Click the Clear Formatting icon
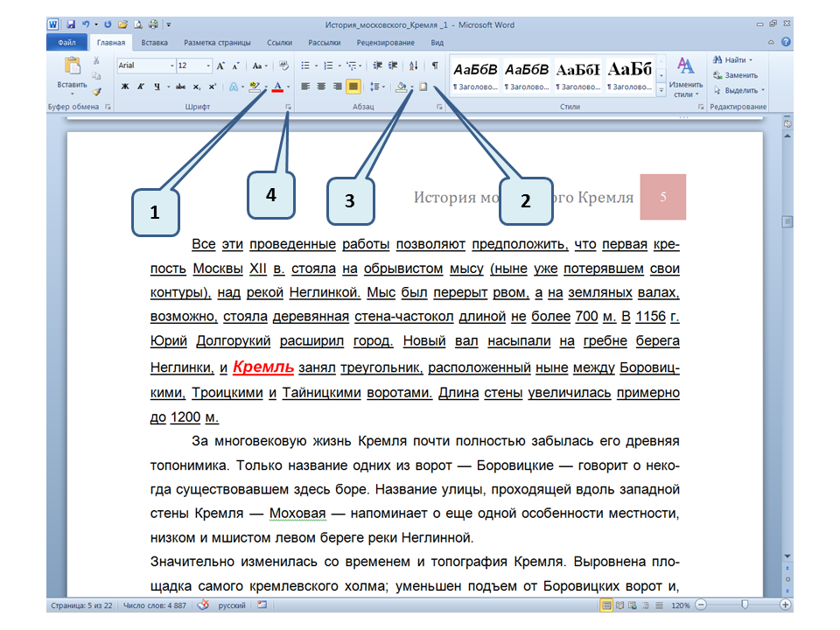The width and height of the screenshot is (840, 630). 284,66
